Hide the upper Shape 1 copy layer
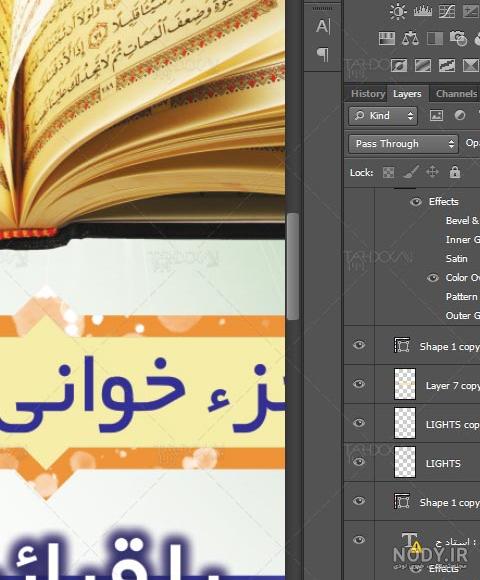 [x=359, y=345]
